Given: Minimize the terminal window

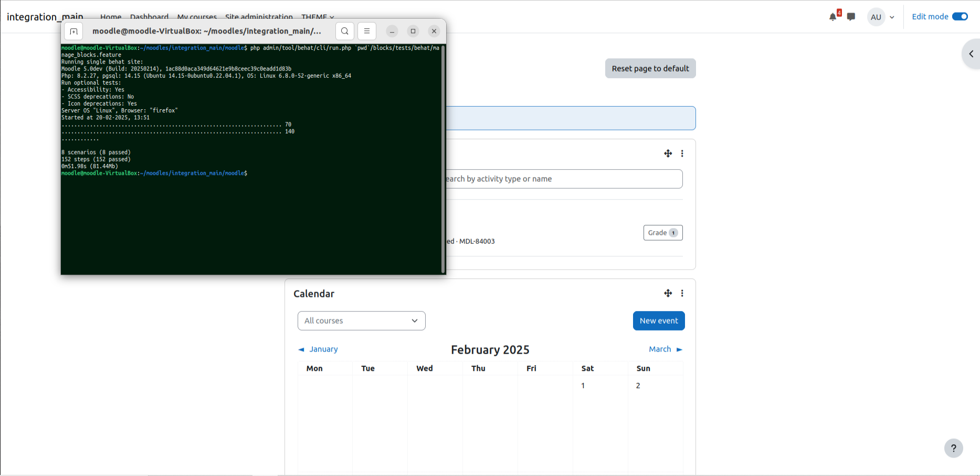Looking at the screenshot, I should click(x=392, y=31).
